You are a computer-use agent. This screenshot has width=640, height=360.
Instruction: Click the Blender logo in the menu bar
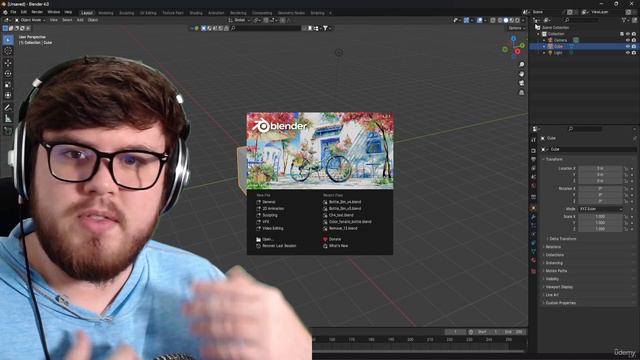tap(5, 12)
